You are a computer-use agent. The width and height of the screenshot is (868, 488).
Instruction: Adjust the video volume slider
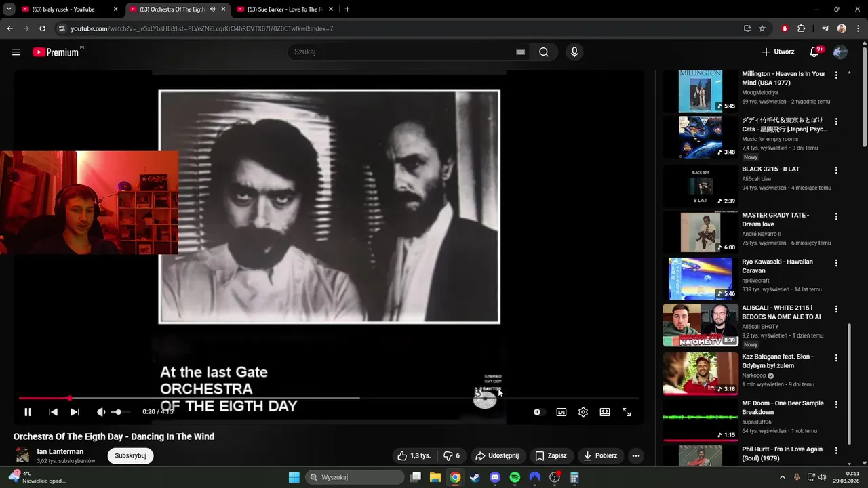coord(121,412)
